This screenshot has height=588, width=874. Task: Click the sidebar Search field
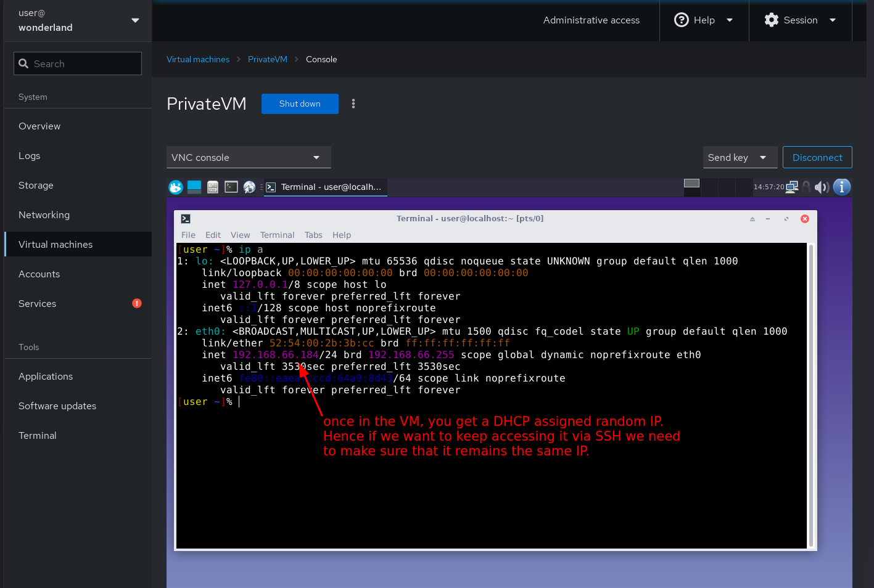tap(78, 63)
